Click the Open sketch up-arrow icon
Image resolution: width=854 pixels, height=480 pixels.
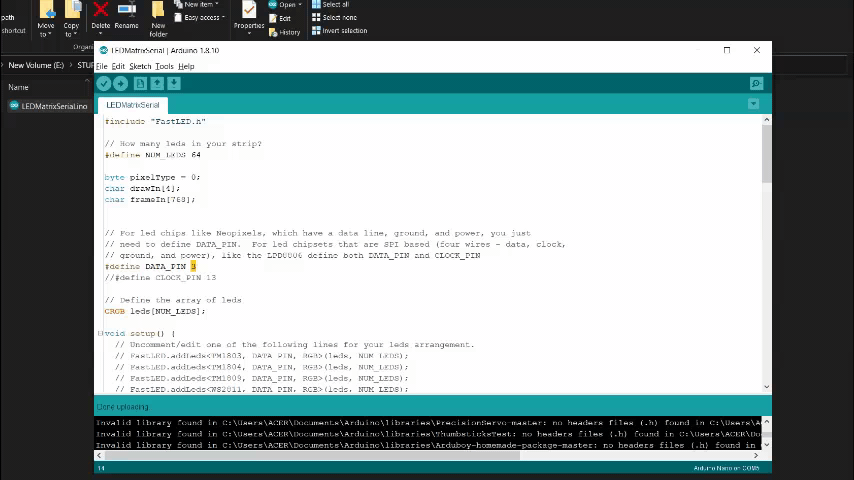click(157, 84)
